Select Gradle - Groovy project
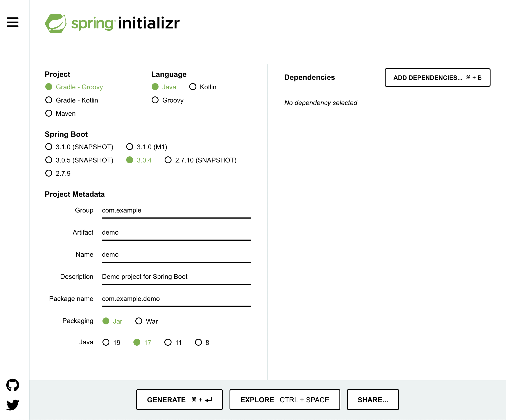 coord(74,87)
